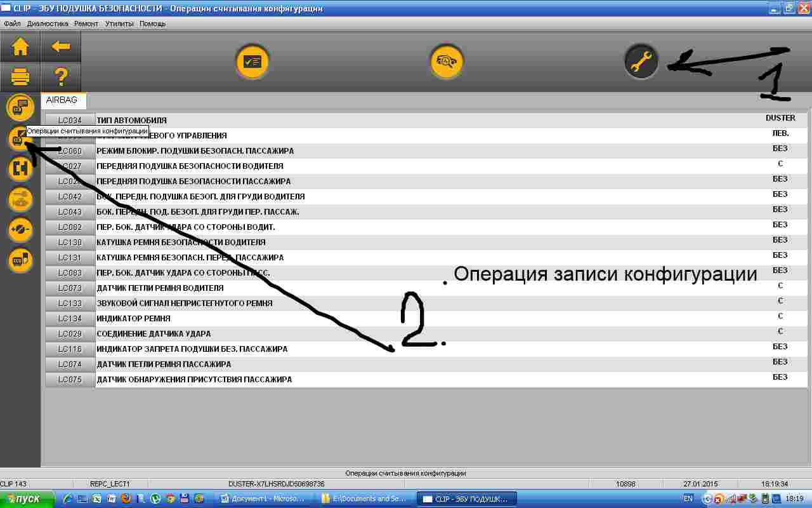This screenshot has height=508, width=812.
Task: Click the LC074 button
Action: coord(70,364)
